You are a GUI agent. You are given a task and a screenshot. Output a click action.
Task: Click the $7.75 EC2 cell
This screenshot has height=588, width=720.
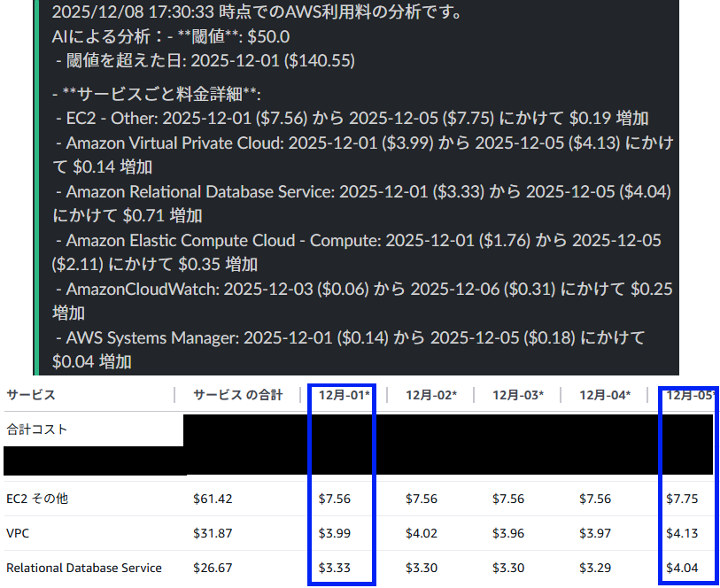[681, 499]
